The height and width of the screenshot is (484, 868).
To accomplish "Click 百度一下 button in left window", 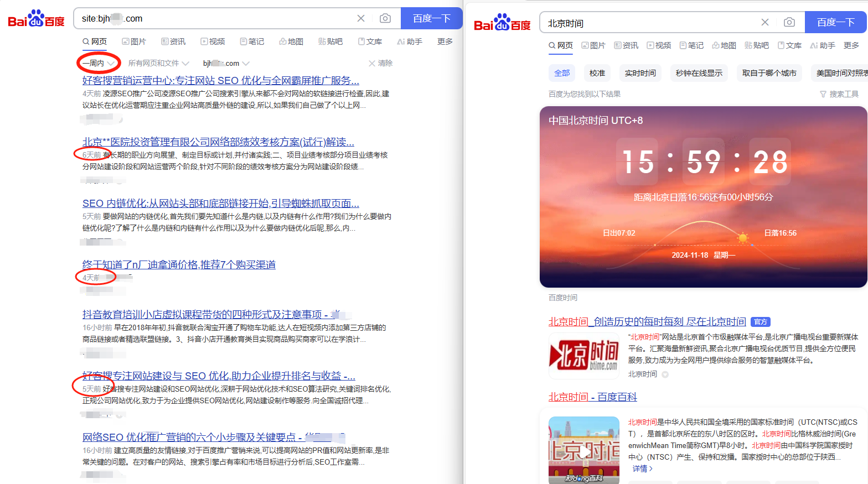I will pyautogui.click(x=432, y=18).
